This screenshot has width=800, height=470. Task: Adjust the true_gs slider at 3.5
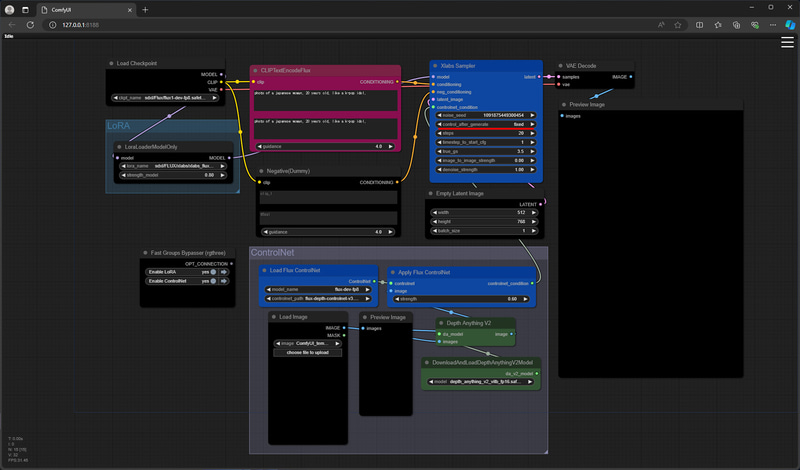tap(486, 152)
